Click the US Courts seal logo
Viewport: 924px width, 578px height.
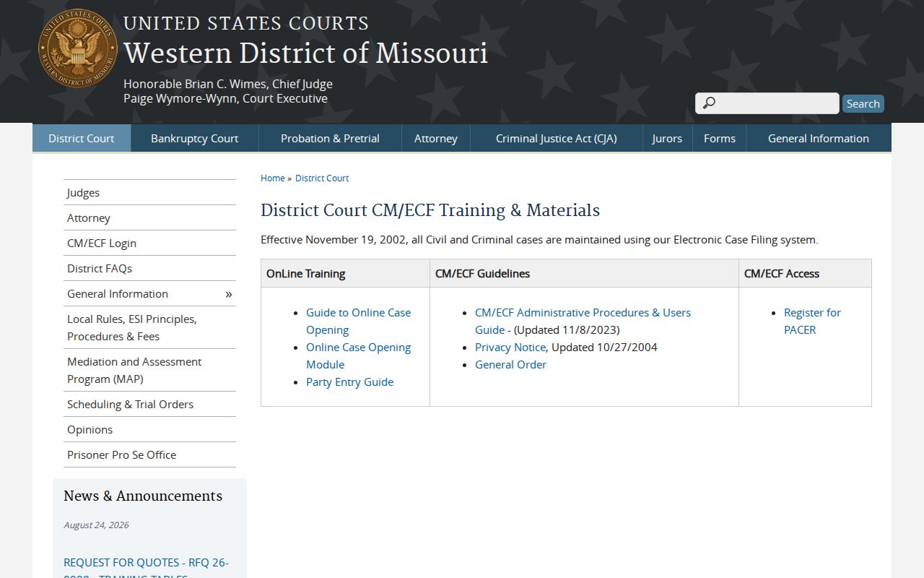click(78, 48)
